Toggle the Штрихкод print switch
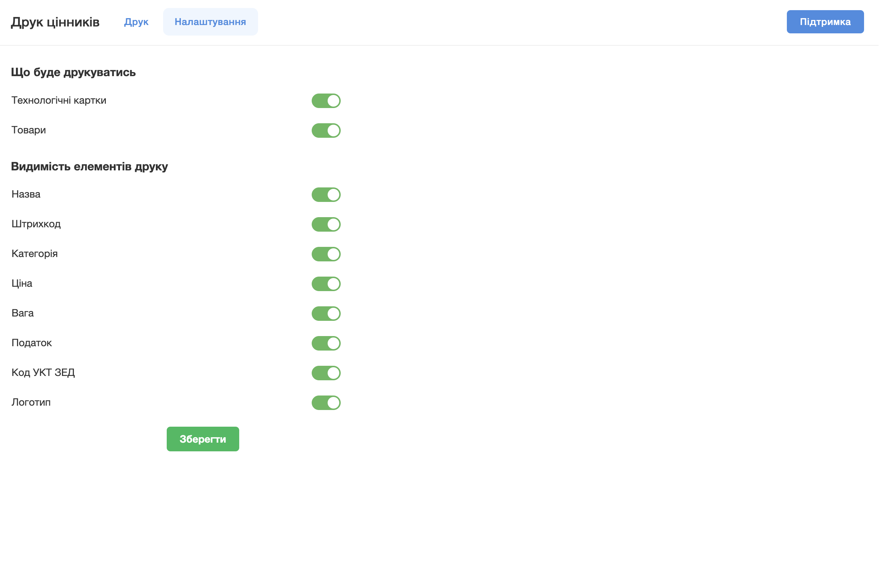Screen dimensions: 880x588 point(326,224)
